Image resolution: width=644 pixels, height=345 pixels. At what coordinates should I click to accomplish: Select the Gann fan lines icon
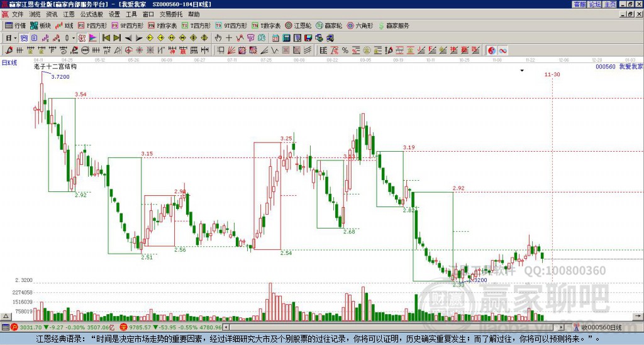[231, 50]
